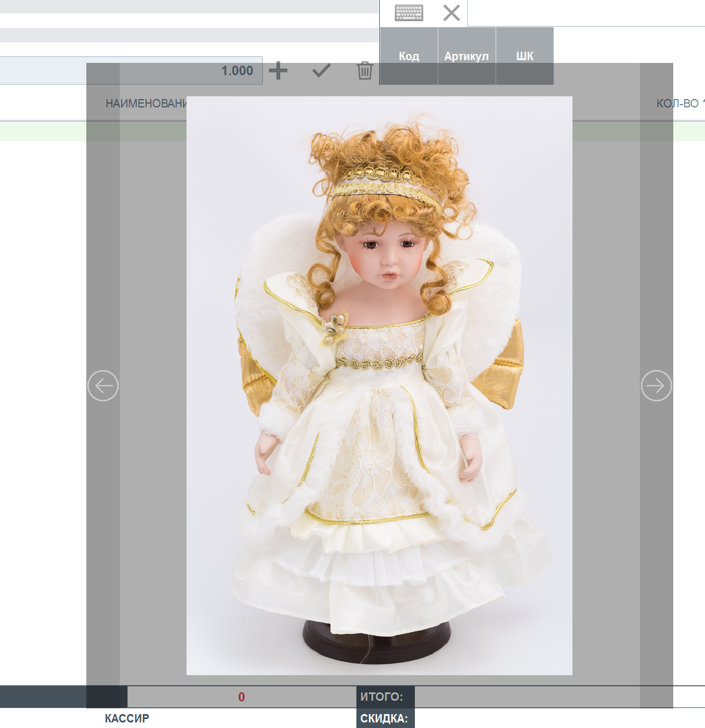Click the red 0 value

[x=242, y=697]
